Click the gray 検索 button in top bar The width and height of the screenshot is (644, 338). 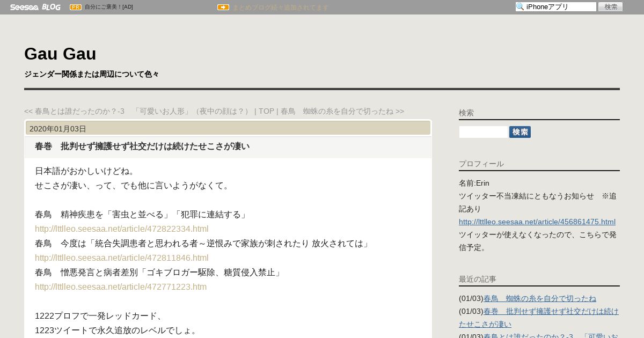coord(610,6)
